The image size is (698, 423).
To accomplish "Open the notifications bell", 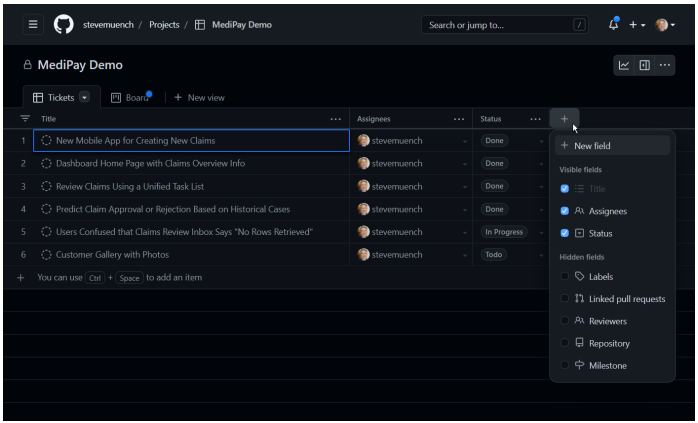I will coord(613,24).
